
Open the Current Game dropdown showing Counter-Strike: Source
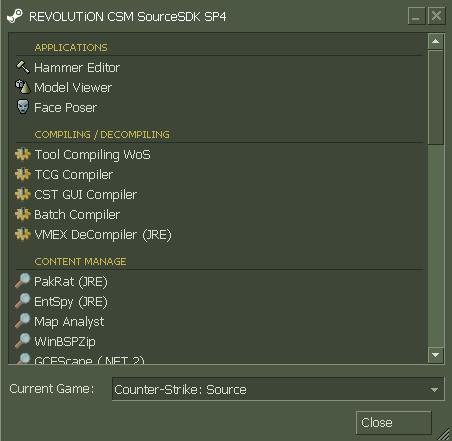[278, 389]
